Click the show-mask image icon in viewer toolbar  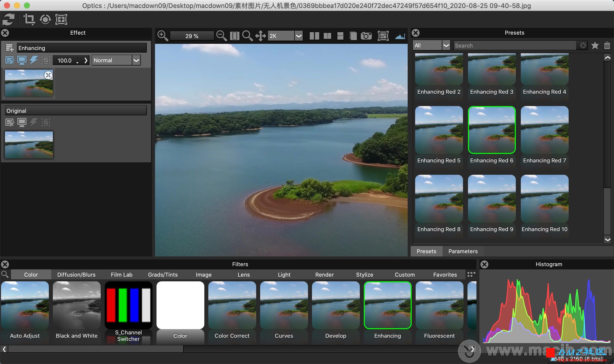click(383, 36)
